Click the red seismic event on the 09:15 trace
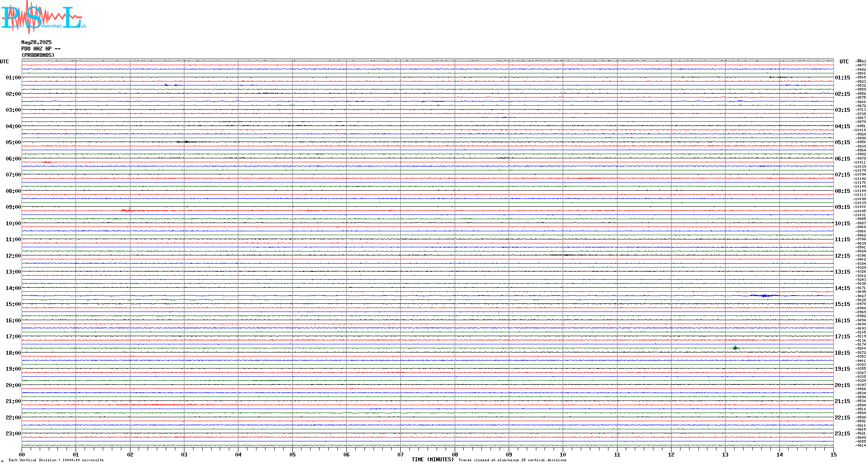The height and width of the screenshot is (466, 868). point(128,211)
